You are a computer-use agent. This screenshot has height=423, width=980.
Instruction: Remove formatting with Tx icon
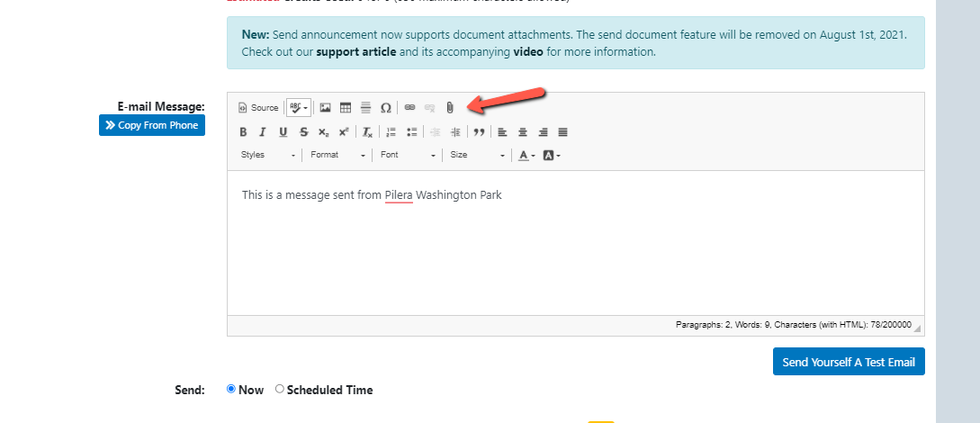pos(367,131)
